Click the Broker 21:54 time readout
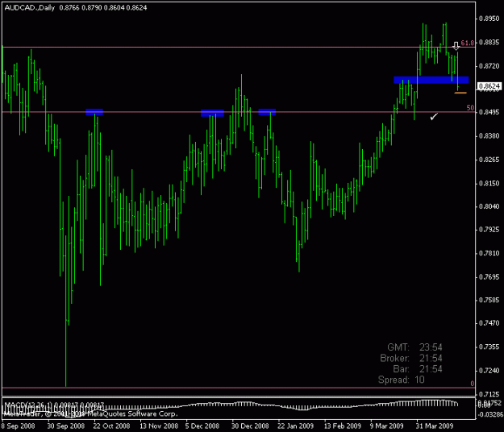This screenshot has width=504, height=432. (411, 358)
